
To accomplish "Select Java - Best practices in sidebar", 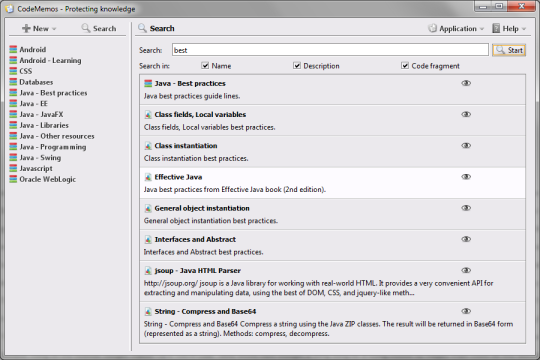I will (53, 93).
